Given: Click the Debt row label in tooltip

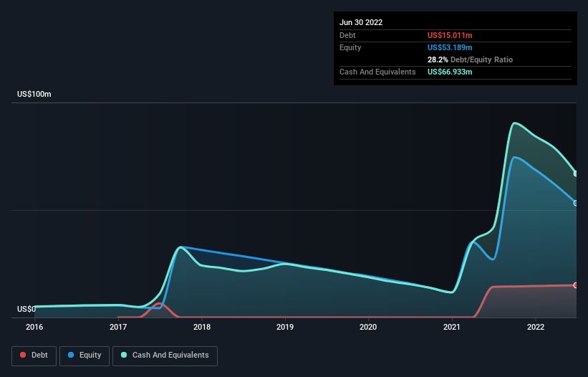Looking at the screenshot, I should click(x=347, y=35).
